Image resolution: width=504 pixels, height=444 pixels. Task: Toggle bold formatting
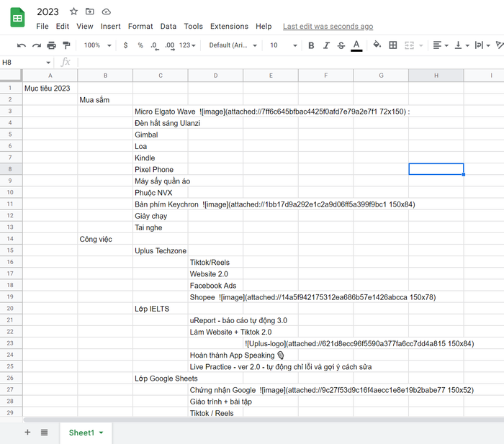[x=311, y=45]
